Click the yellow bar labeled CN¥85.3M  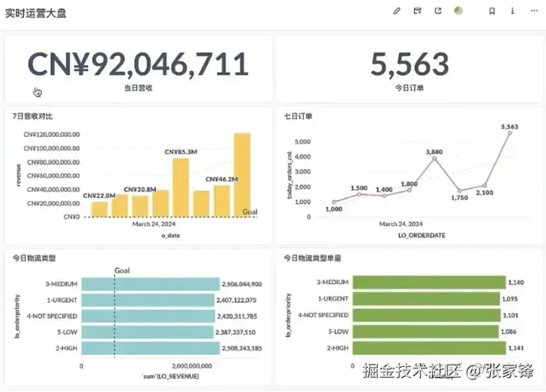click(x=181, y=187)
